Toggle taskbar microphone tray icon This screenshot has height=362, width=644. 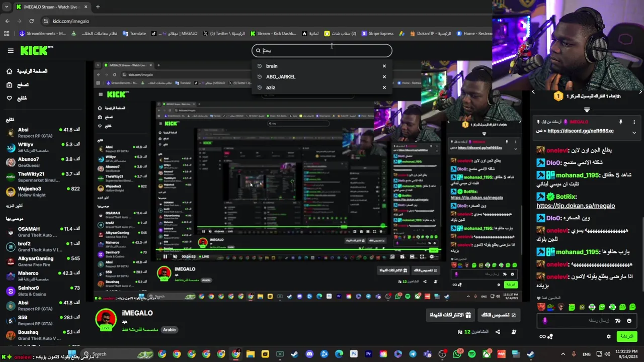[x=574, y=354]
